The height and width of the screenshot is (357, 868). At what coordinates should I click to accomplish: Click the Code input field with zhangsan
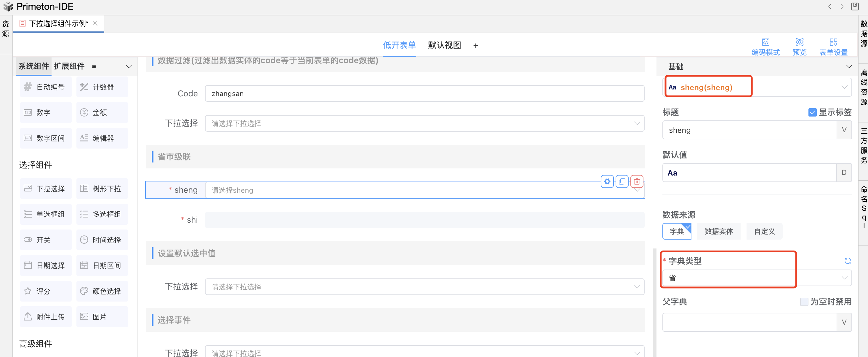[424, 93]
